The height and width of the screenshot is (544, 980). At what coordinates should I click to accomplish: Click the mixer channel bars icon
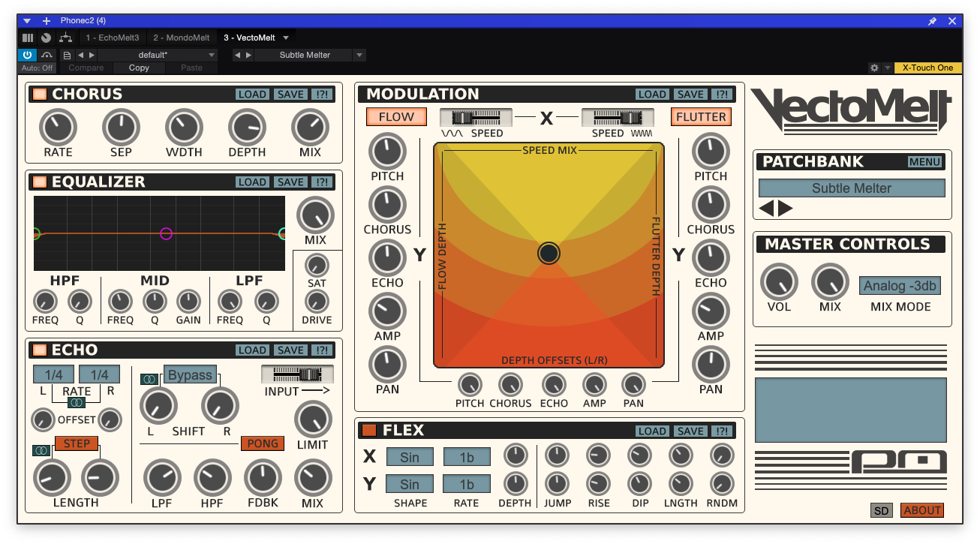click(28, 38)
